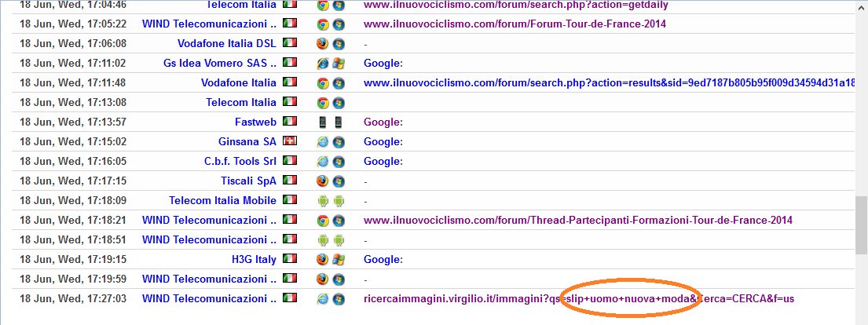The image size is (868, 325).
Task: Click the Swiss flag beside Ginsana SA
Action: pos(290,141)
